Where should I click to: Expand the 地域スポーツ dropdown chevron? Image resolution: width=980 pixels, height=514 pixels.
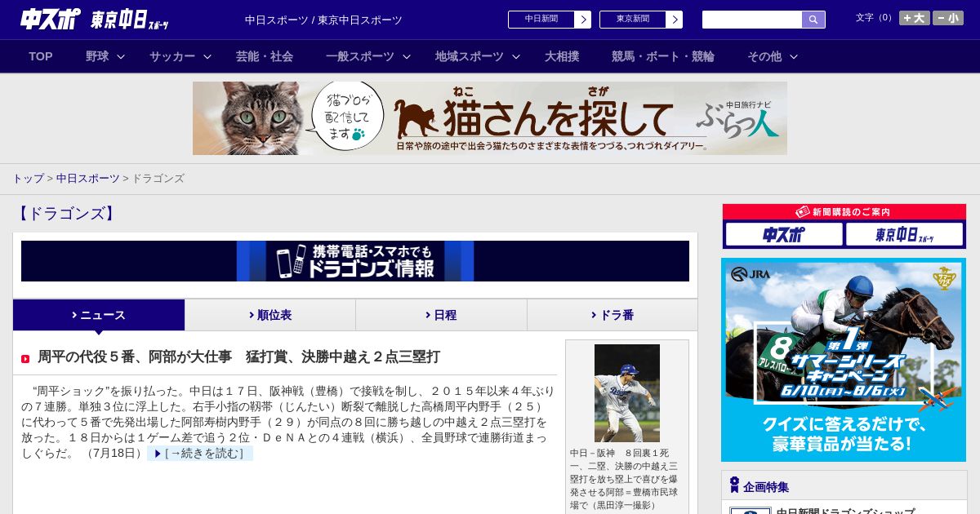pos(516,57)
